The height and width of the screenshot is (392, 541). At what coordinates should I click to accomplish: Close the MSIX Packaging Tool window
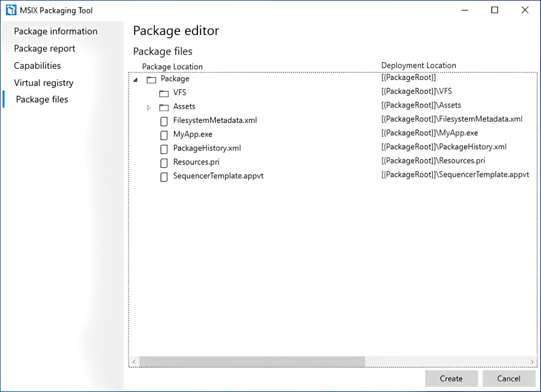click(525, 10)
